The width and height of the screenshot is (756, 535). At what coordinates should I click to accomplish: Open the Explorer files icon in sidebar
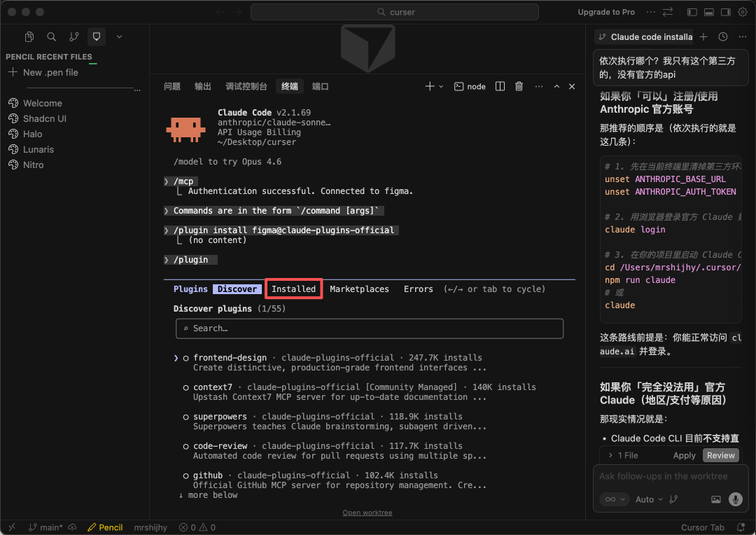pos(29,36)
